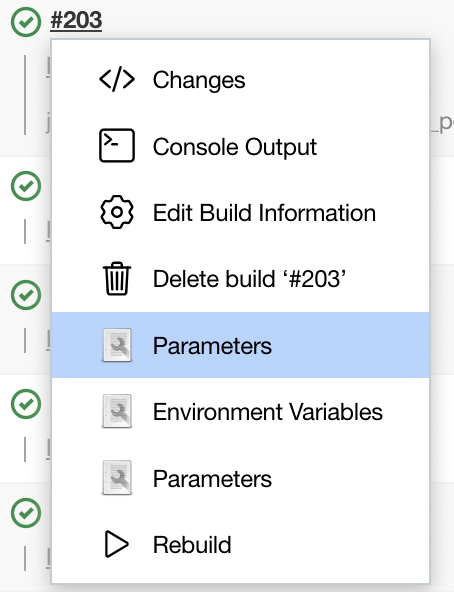Open Environment Variables from the menu

coord(241,412)
